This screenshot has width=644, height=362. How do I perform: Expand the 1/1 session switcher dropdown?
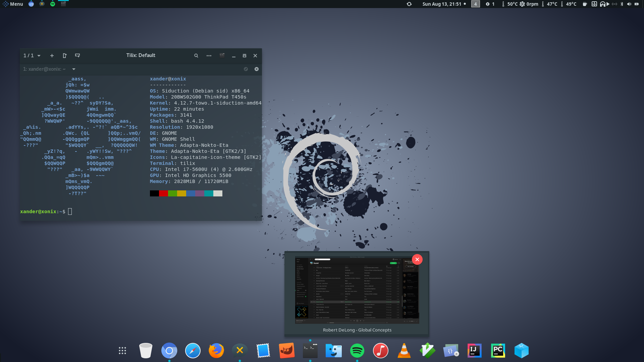click(32, 56)
